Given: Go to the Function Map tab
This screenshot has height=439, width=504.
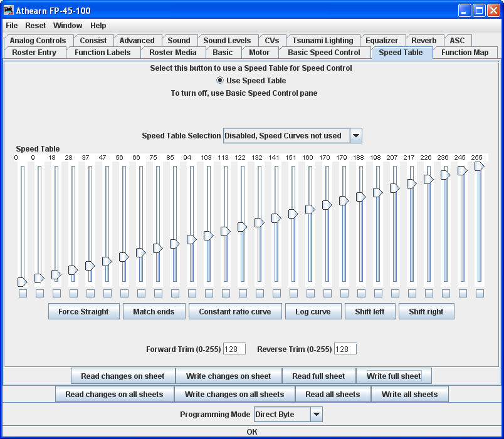Looking at the screenshot, I should (x=465, y=53).
